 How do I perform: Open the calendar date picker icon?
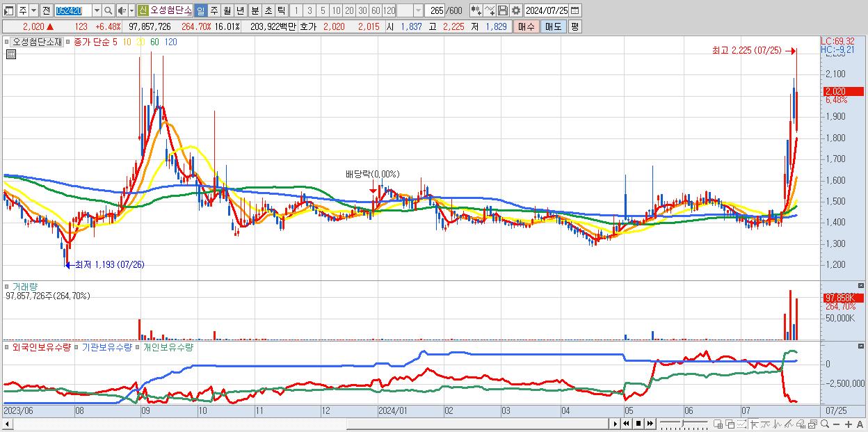pos(574,10)
